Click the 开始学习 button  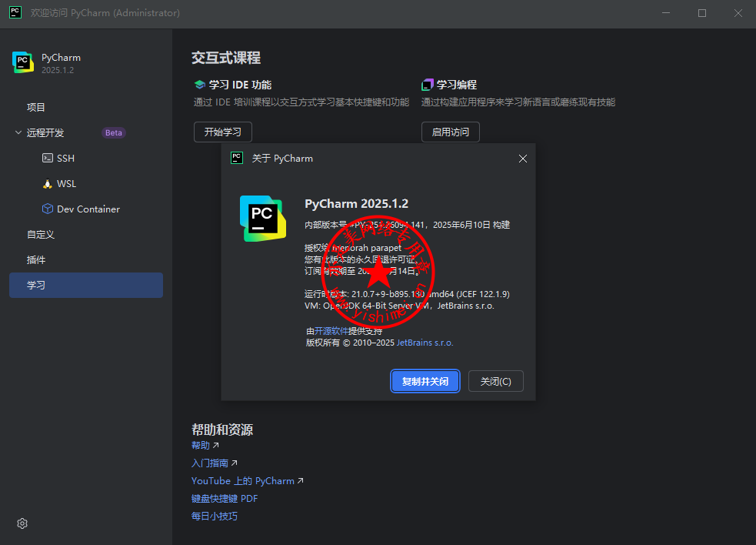(x=223, y=132)
